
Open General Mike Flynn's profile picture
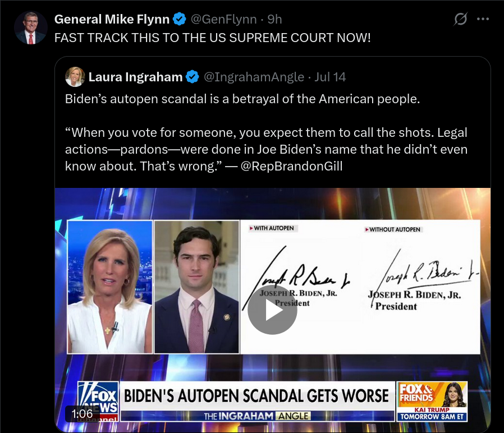click(x=31, y=27)
